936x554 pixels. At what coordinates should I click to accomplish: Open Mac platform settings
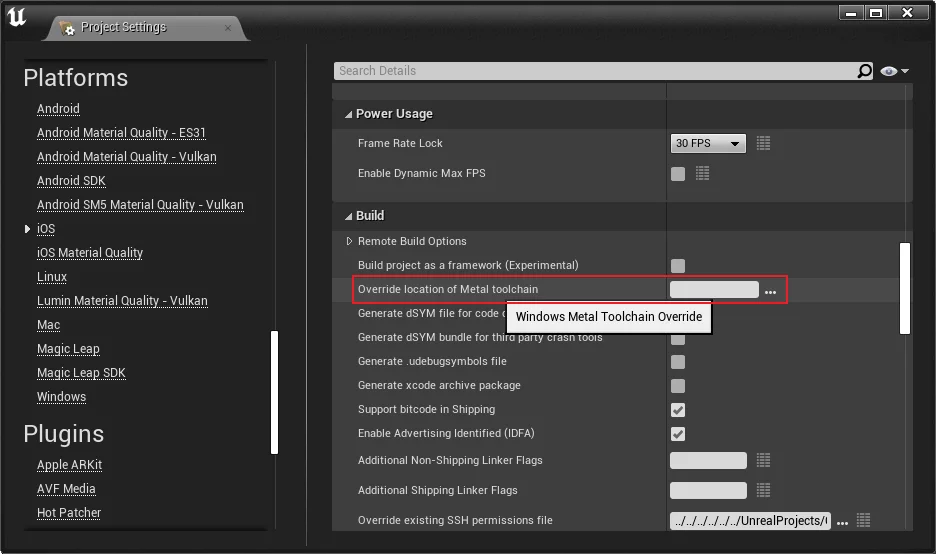[48, 325]
